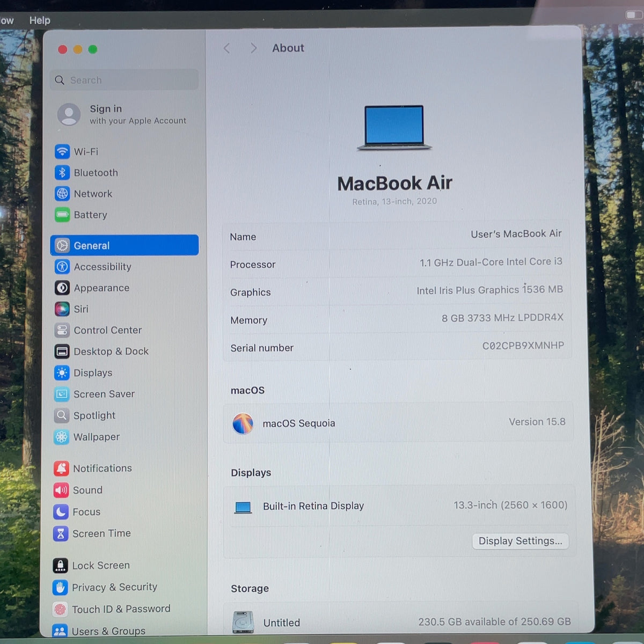Image resolution: width=644 pixels, height=644 pixels.
Task: Open the Appearance icon
Action: [x=62, y=288]
